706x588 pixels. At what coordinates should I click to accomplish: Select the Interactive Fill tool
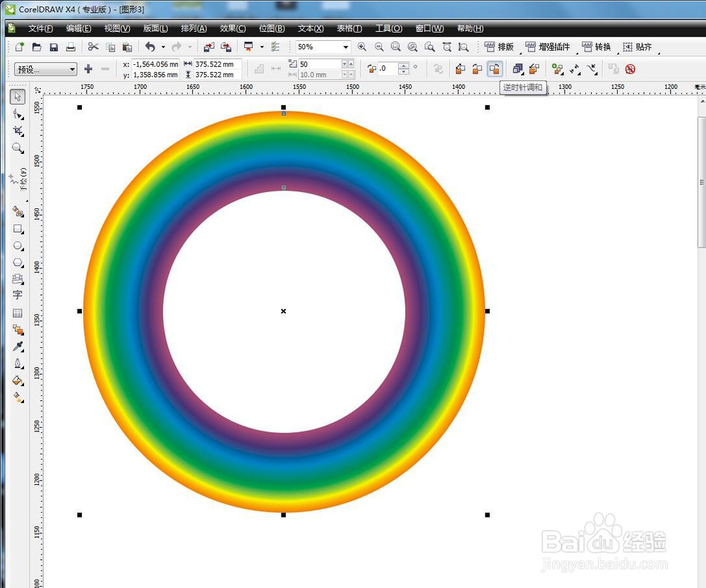(x=18, y=397)
